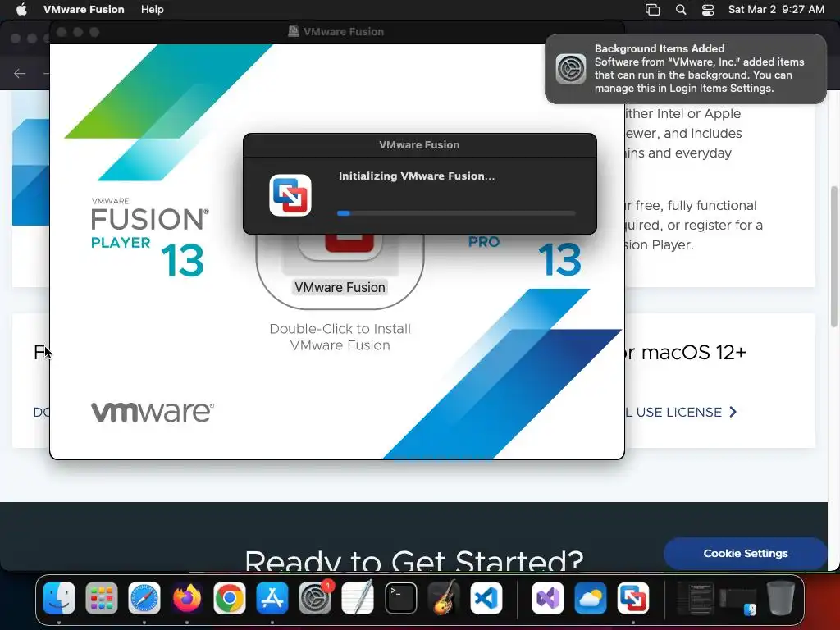Open Firefox from the Dock

[186, 598]
